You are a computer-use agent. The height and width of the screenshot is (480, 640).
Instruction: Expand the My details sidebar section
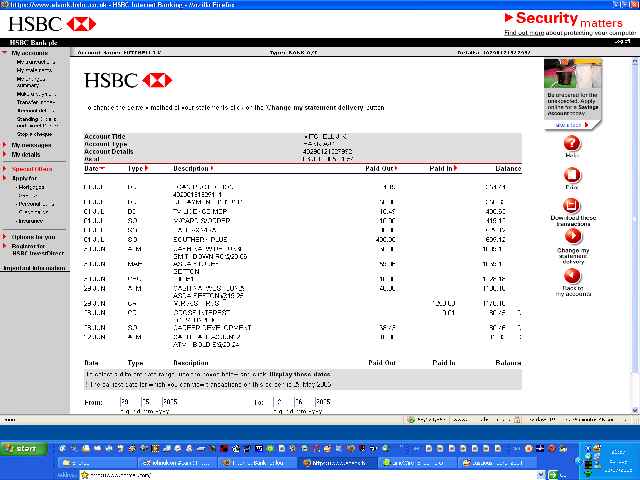(x=4, y=154)
